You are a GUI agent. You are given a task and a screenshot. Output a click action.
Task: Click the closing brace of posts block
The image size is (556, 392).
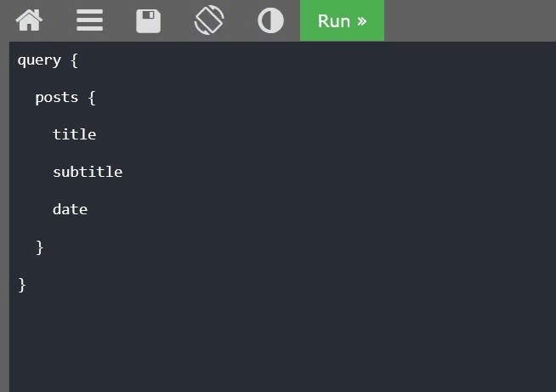click(39, 247)
